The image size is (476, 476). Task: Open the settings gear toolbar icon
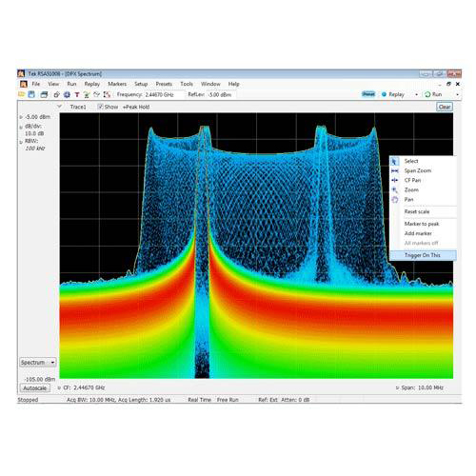click(x=67, y=94)
